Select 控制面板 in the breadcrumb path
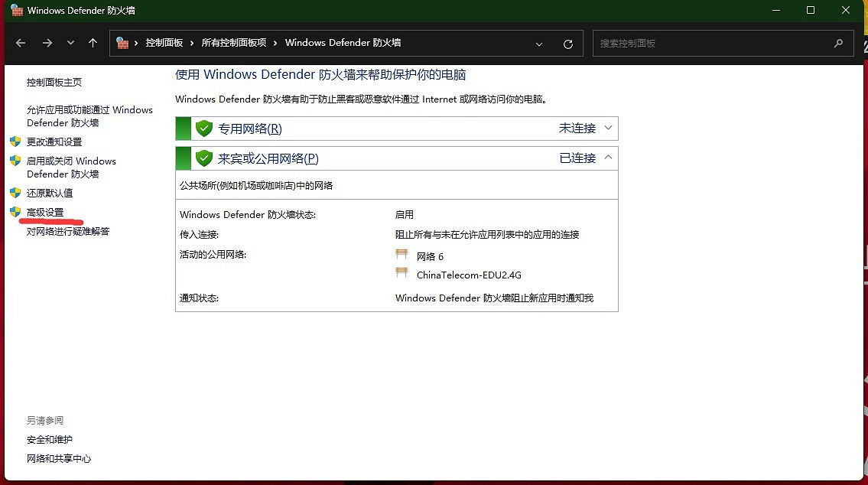The image size is (868, 485). 164,44
